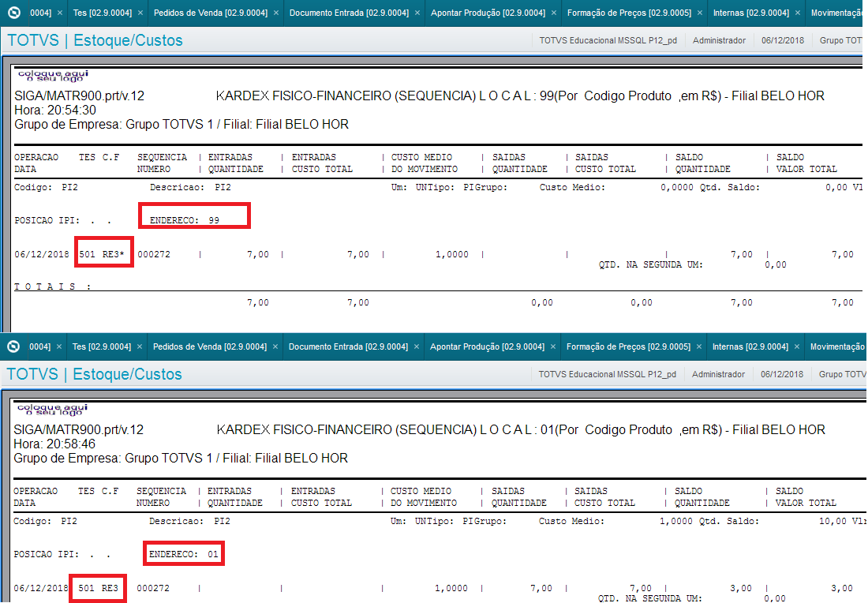
Task: Click the TOTVS logo icon in the LOCAL 01 screen
Action: click(13, 346)
